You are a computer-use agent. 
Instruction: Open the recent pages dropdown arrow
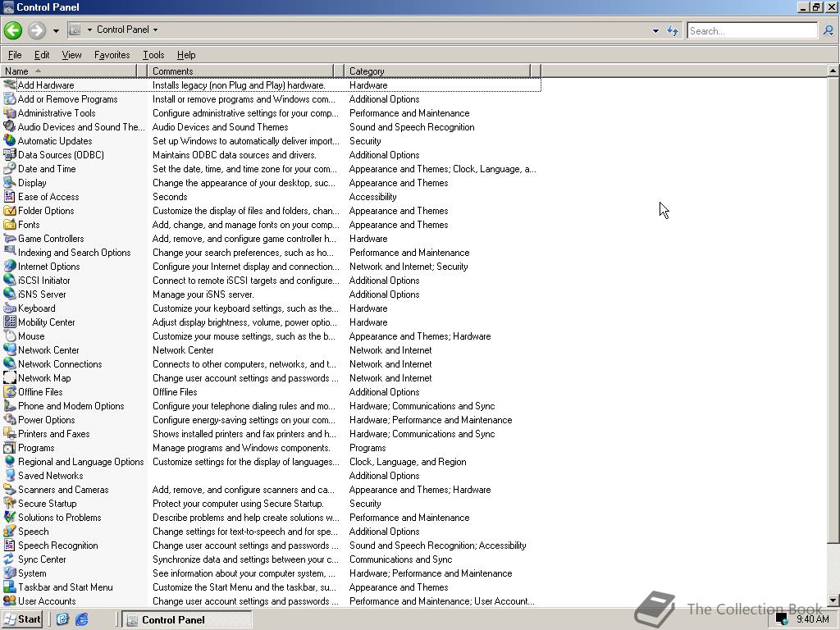[56, 30]
